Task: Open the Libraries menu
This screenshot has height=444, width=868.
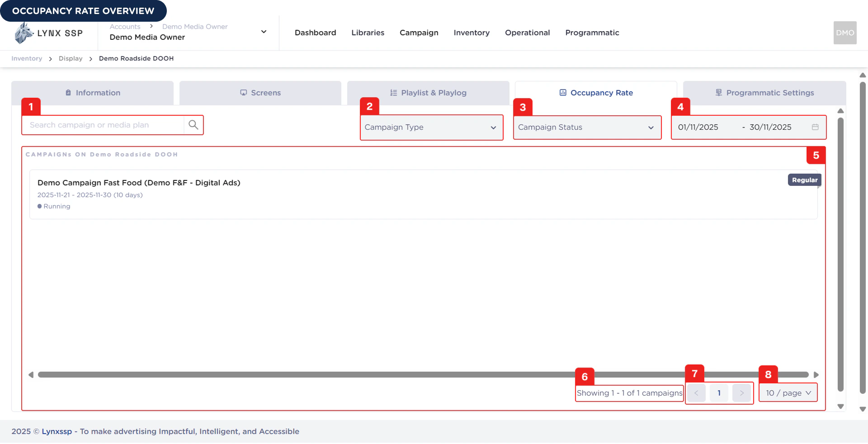Action: coord(368,33)
